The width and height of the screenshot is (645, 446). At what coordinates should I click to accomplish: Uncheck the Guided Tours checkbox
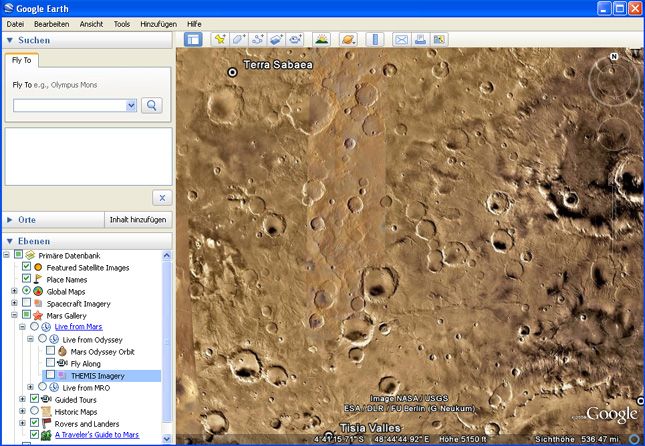(35, 398)
